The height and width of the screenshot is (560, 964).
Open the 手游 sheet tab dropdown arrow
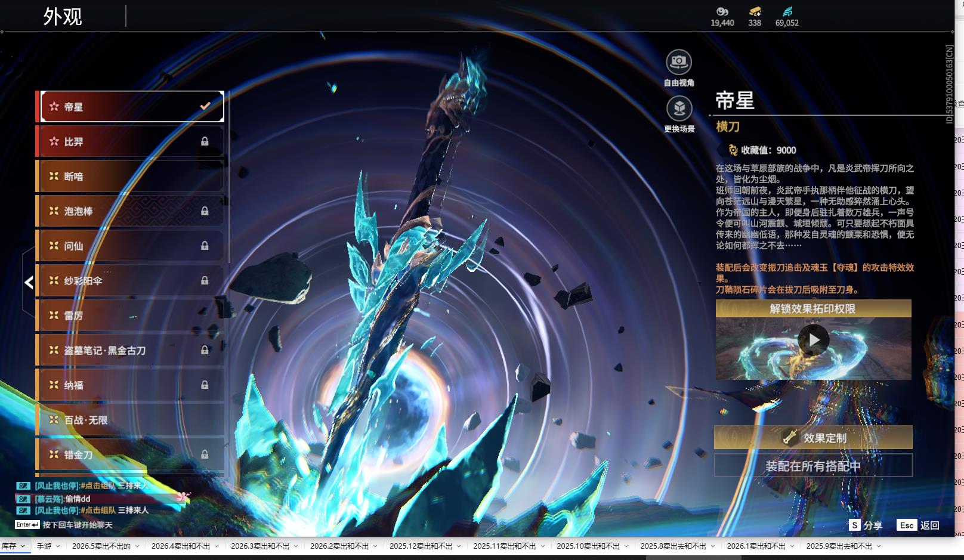[57, 546]
